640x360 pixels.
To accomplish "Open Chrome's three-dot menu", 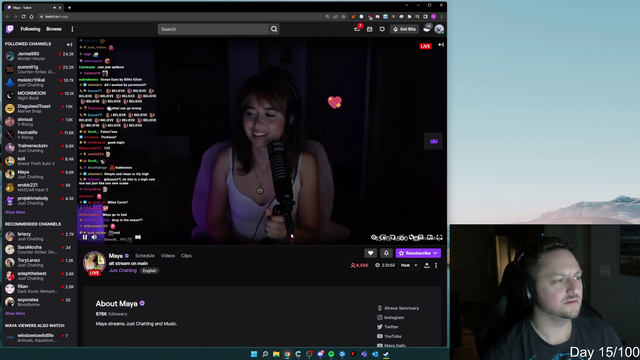I will [x=441, y=17].
